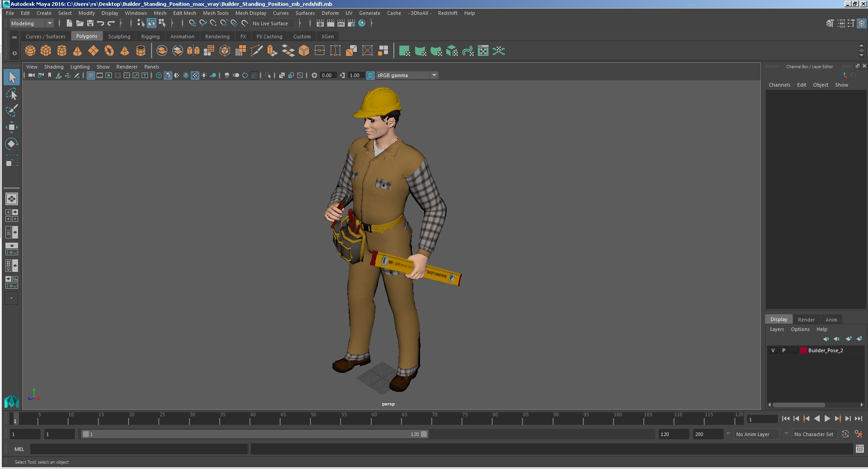Click the Undo arrow icon
Image resolution: width=868 pixels, height=469 pixels.
(100, 23)
